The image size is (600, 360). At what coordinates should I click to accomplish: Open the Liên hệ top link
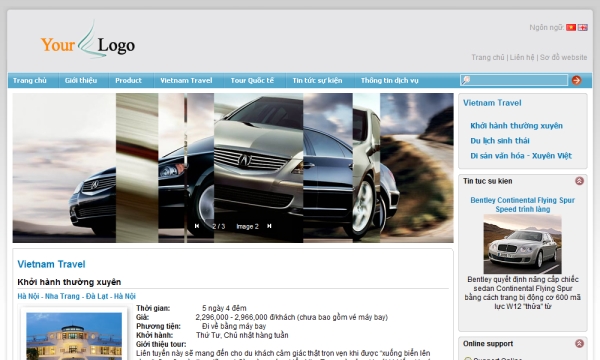[x=522, y=57]
